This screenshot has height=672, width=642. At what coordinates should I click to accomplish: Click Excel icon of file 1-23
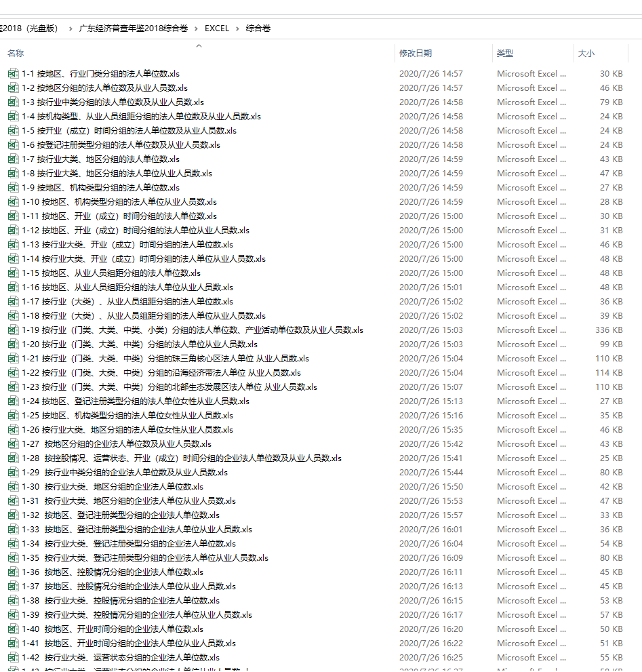(14, 387)
